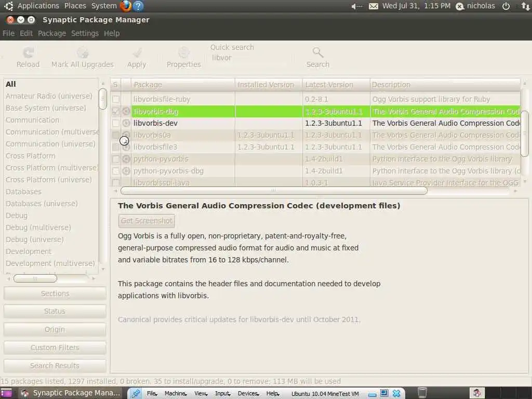The width and height of the screenshot is (532, 399).
Task: Sort by the Latest Version column header
Action: point(336,85)
